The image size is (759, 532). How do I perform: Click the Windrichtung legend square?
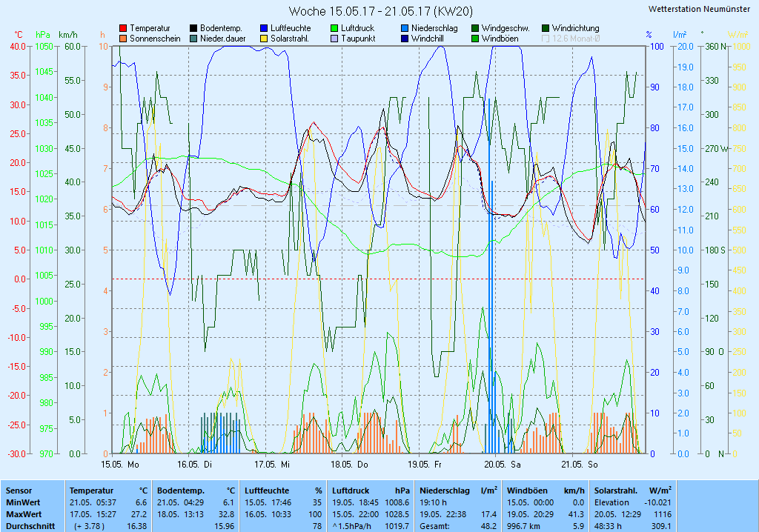tap(546, 28)
